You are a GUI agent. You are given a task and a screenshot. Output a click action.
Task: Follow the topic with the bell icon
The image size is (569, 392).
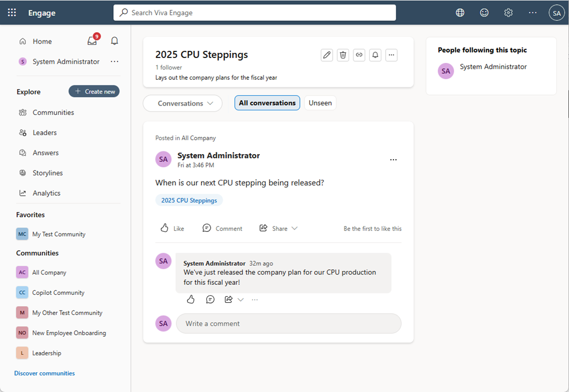[375, 55]
